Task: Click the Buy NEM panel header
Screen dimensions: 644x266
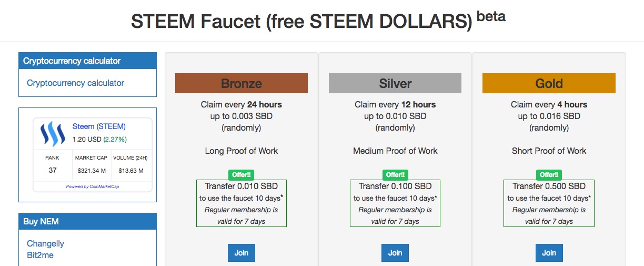Action: [x=87, y=222]
